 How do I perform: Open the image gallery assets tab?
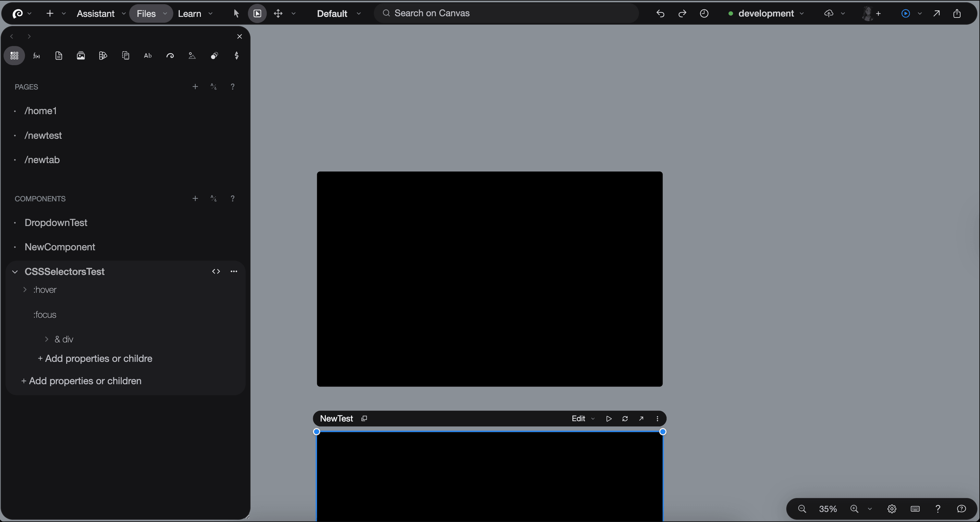click(81, 56)
